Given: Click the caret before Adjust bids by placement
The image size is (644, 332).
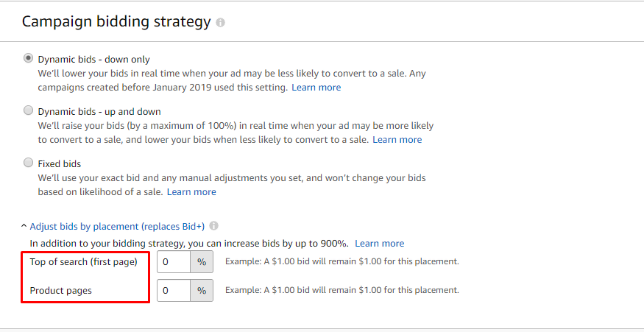Looking at the screenshot, I should point(24,227).
